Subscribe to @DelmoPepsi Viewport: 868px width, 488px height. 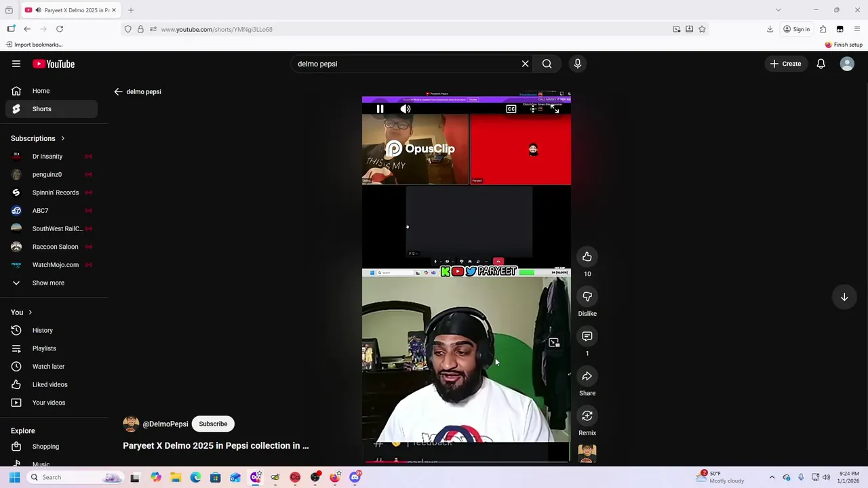coord(213,424)
